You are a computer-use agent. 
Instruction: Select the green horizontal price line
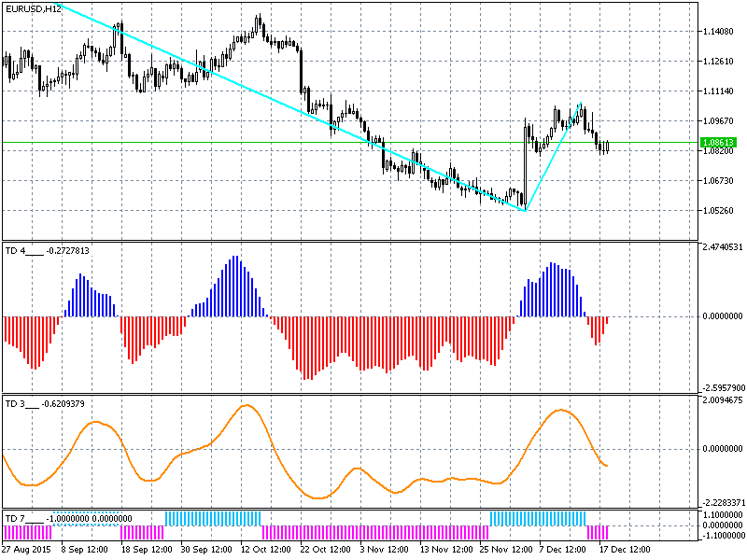280,142
